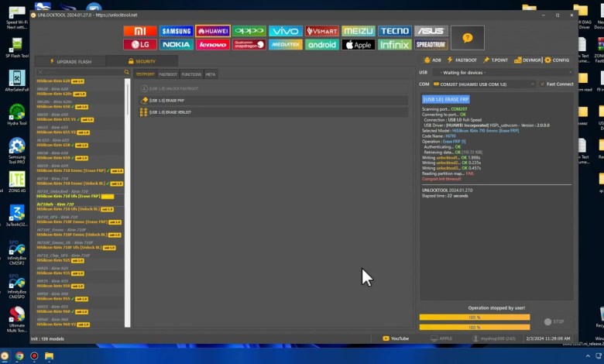The height and width of the screenshot is (364, 604).
Task: Select the Apple brand logo
Action: [x=359, y=45]
